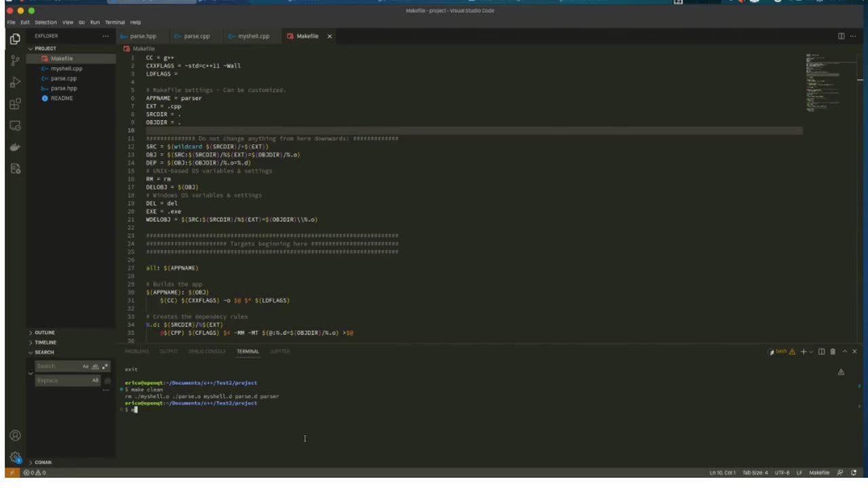Close the Makefile editor tab
The image size is (868, 488).
(330, 36)
